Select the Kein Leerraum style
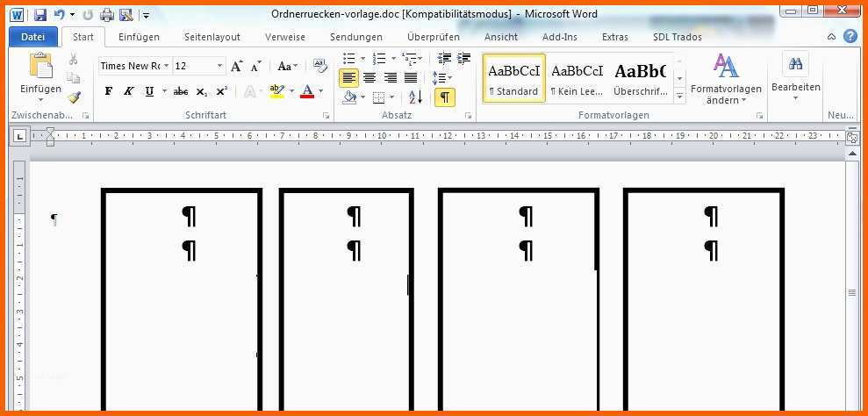This screenshot has width=868, height=416. [577, 79]
